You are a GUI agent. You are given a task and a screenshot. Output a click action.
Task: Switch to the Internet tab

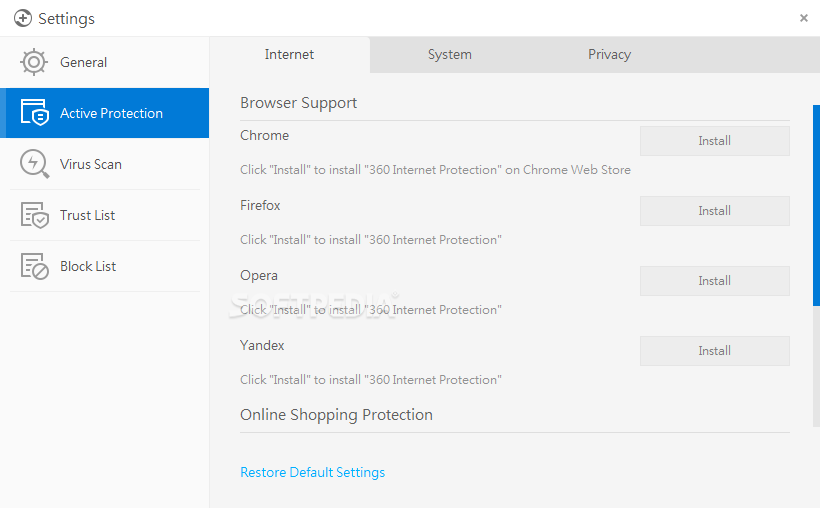point(289,55)
